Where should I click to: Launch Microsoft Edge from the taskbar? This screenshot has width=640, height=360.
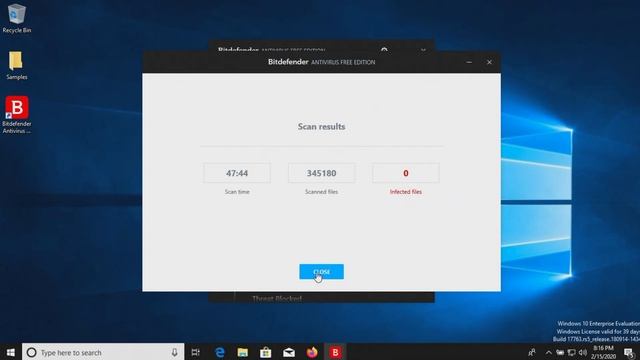pos(220,352)
